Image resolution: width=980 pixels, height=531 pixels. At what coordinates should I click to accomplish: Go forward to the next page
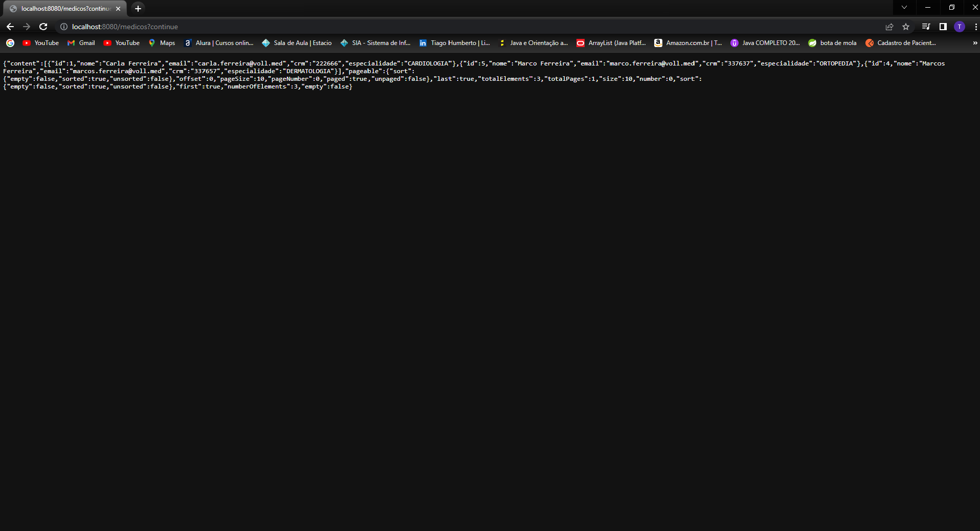click(27, 27)
